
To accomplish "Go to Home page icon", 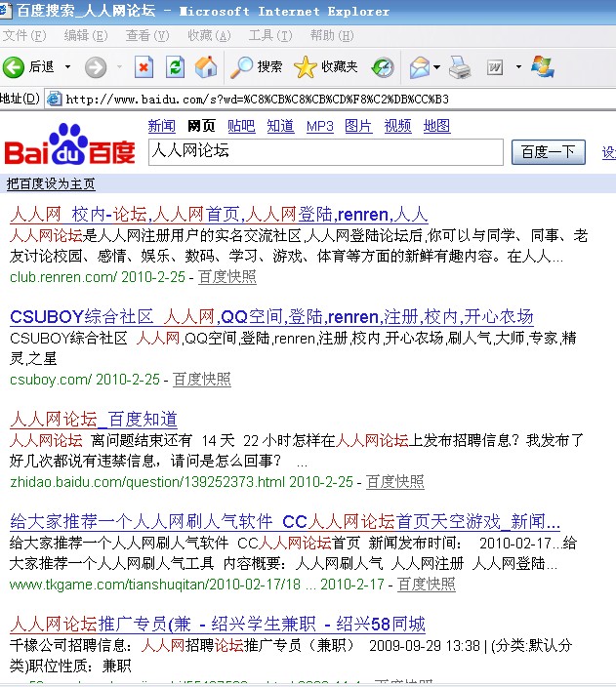I will click(206, 66).
